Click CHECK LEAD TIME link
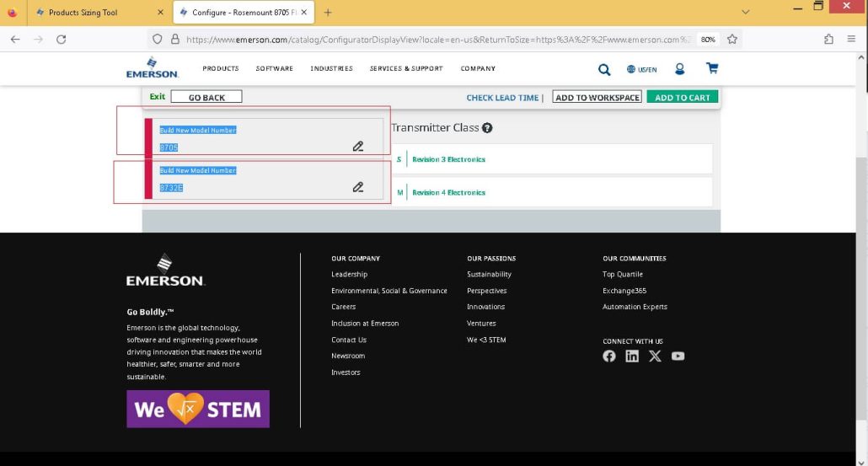 click(x=502, y=98)
